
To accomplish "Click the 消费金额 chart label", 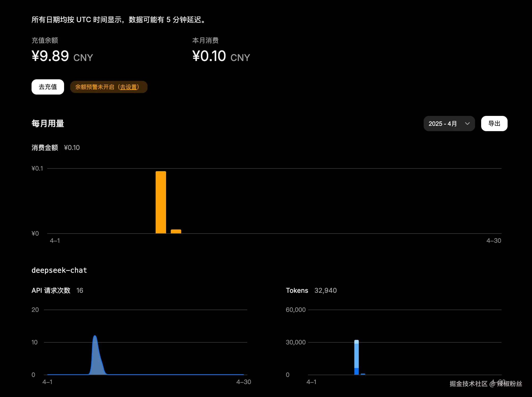I will click(x=45, y=148).
